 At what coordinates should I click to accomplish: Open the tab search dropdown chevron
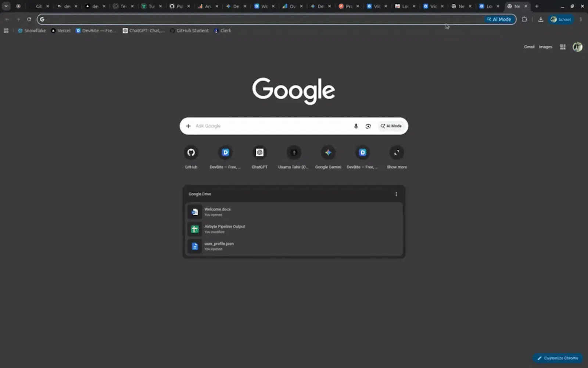[6, 6]
